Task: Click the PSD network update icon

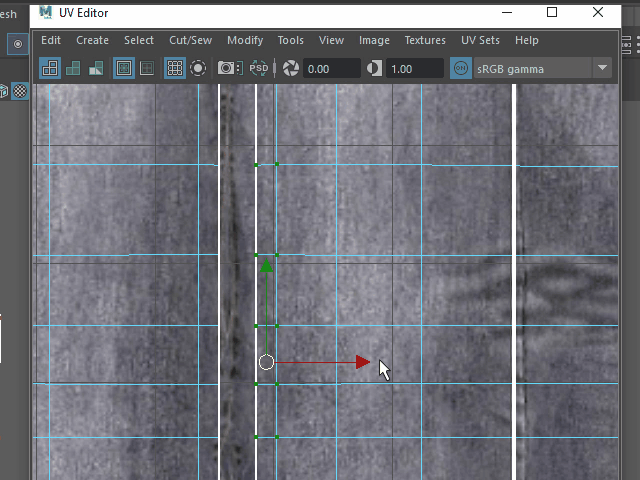Action: click(259, 68)
